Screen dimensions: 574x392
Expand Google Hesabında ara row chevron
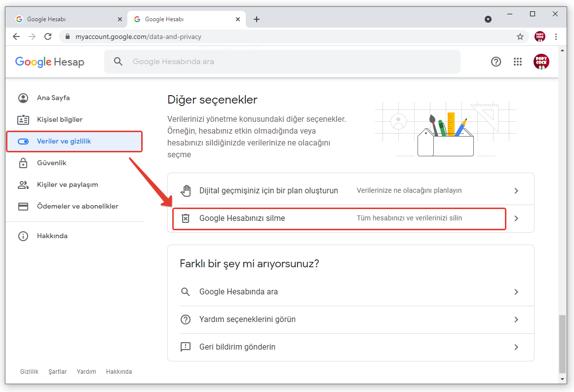[516, 292]
